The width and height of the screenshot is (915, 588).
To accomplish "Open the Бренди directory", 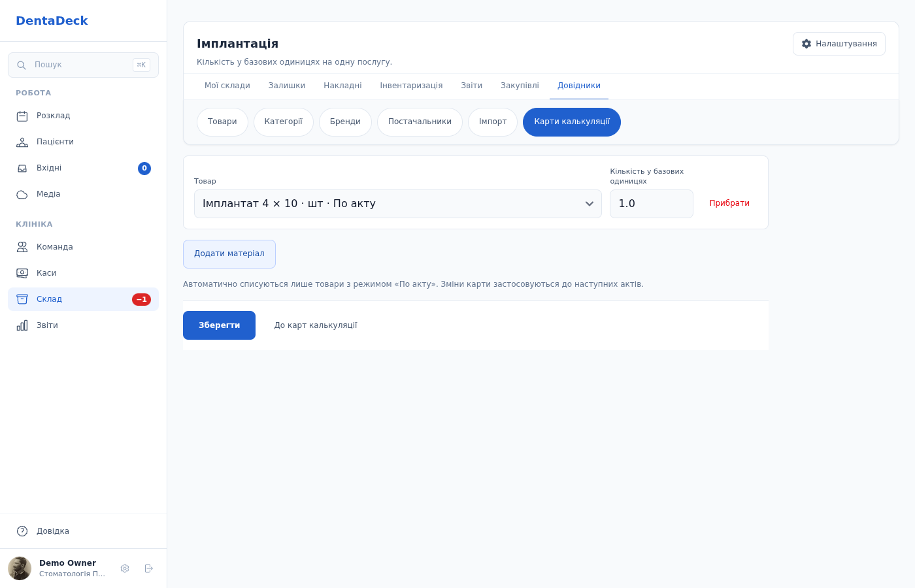I will pyautogui.click(x=345, y=122).
